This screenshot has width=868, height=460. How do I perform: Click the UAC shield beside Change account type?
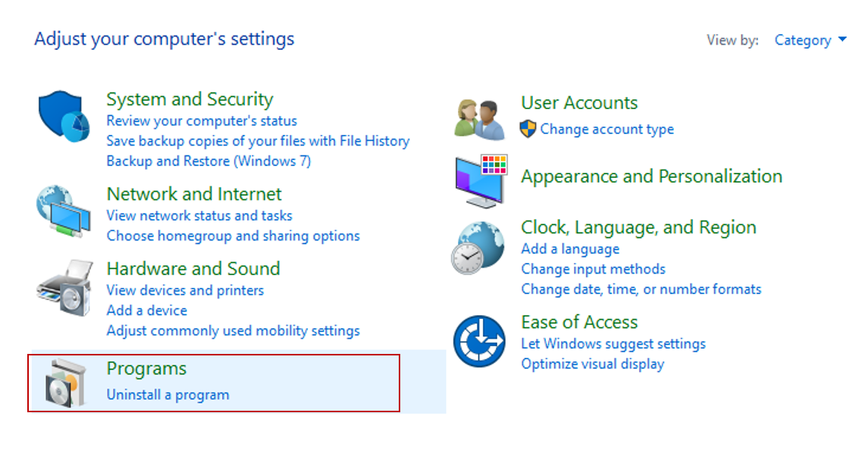(x=529, y=129)
